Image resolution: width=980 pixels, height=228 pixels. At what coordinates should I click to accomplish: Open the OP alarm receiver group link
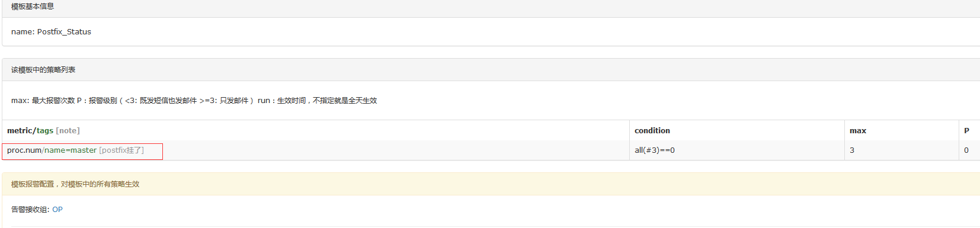tap(57, 210)
